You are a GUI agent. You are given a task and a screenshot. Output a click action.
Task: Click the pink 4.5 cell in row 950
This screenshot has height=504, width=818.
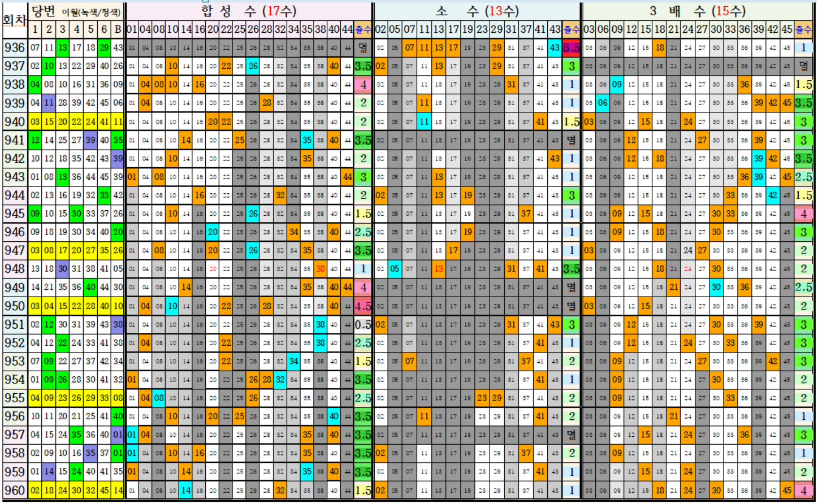pyautogui.click(x=362, y=306)
